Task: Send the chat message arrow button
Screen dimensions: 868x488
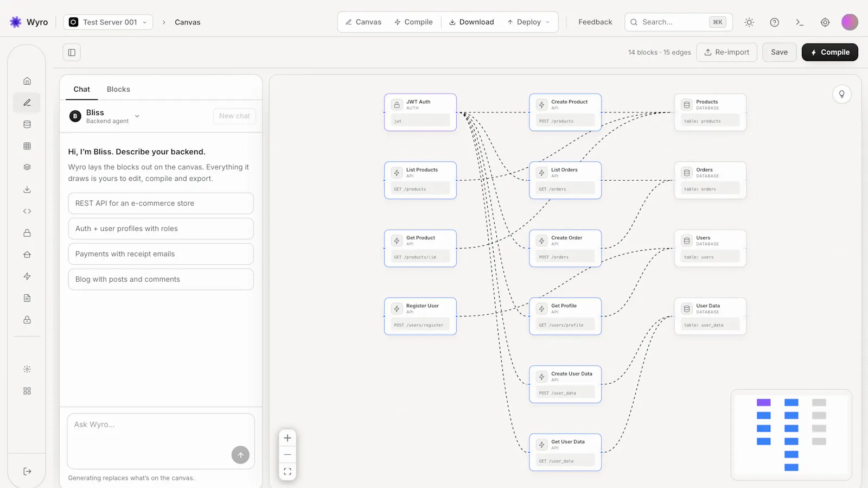Action: tap(240, 455)
